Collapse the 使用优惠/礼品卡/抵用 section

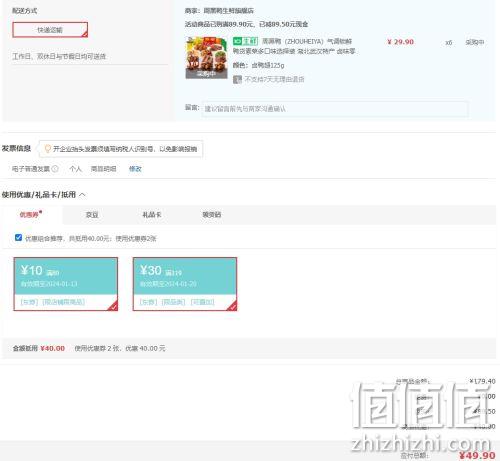pyautogui.click(x=82, y=195)
